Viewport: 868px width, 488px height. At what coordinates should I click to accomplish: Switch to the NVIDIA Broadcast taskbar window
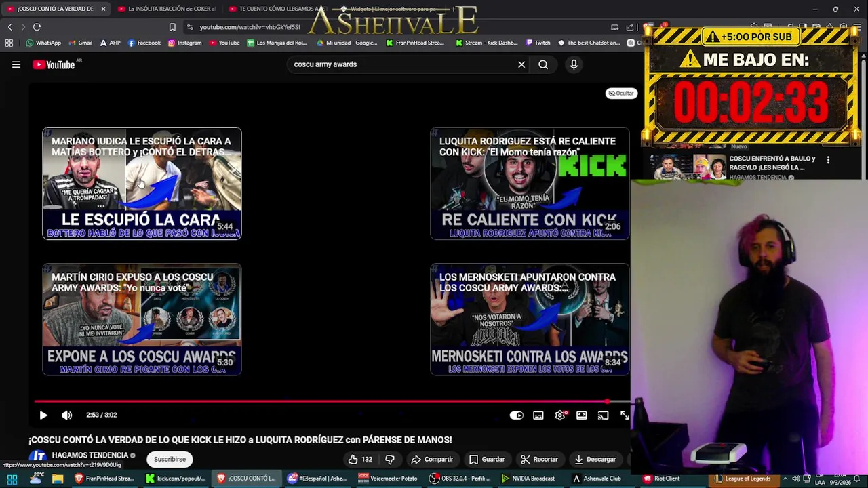point(531,479)
